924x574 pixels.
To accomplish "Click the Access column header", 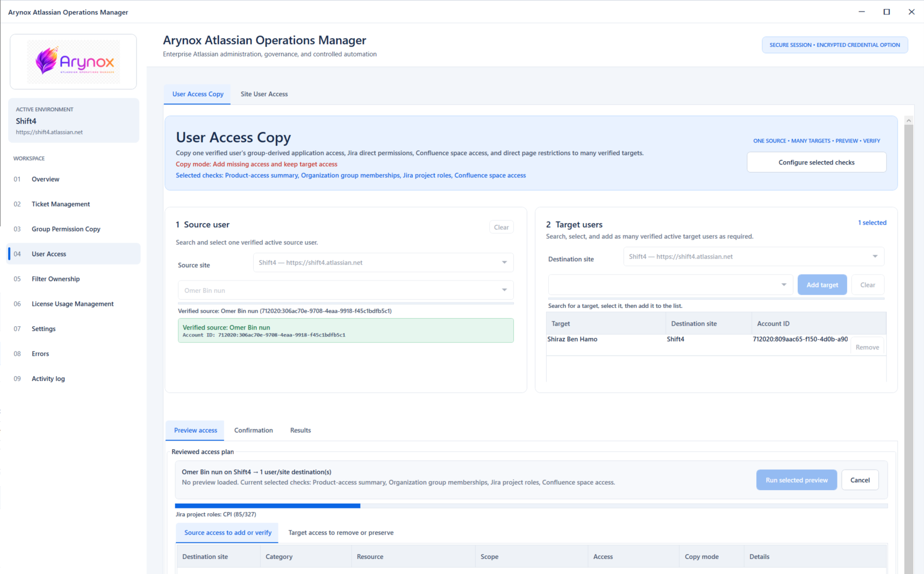I will [634, 557].
